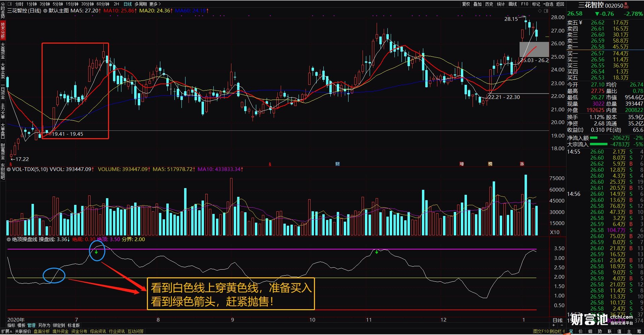
Task: Click the 日线 period label at axis corner
Action: (x=557, y=320)
